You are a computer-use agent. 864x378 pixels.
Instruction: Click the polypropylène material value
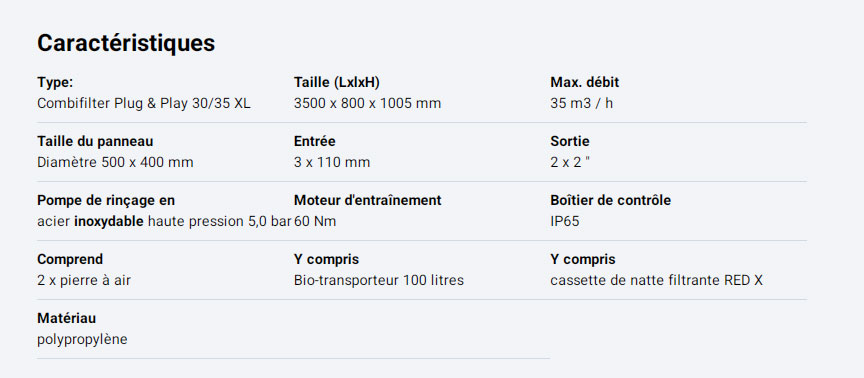(x=82, y=339)
